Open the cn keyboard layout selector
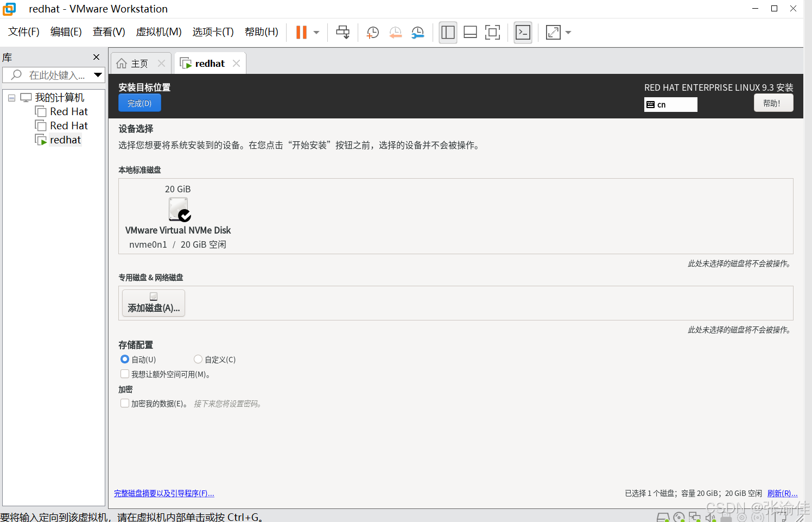The image size is (812, 522). [670, 104]
